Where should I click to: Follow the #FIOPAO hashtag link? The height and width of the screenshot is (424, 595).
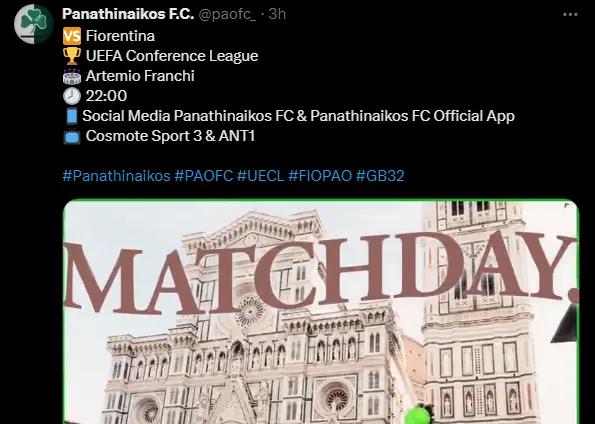pyautogui.click(x=320, y=176)
